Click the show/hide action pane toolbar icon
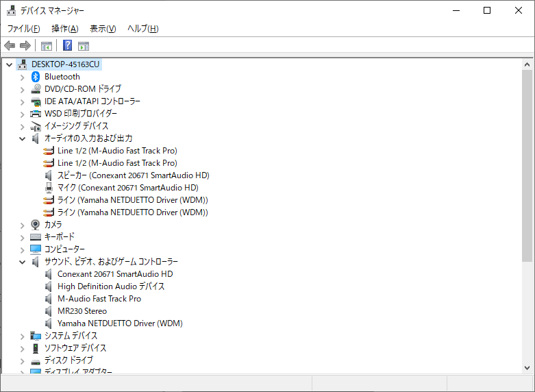The width and height of the screenshot is (535, 392). tap(84, 46)
